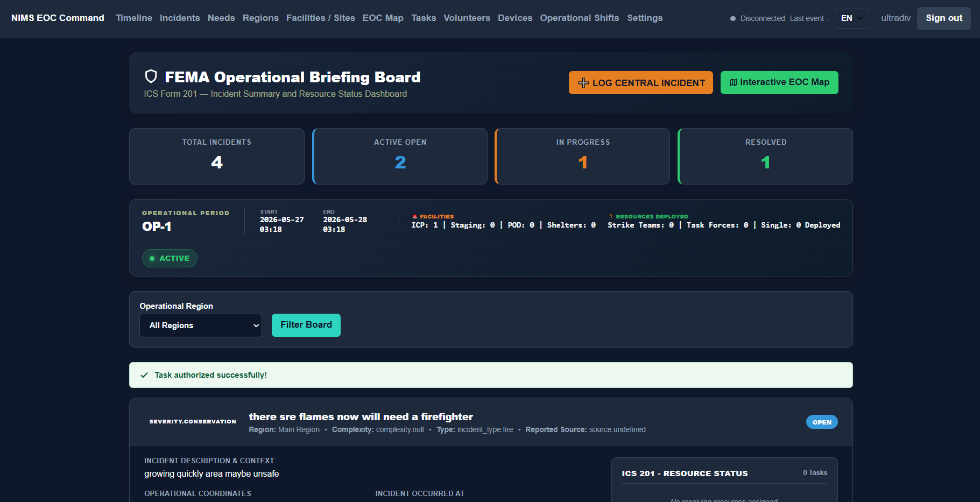Open Facilities / Sites page
Viewport: 980px width, 502px height.
[x=321, y=18]
